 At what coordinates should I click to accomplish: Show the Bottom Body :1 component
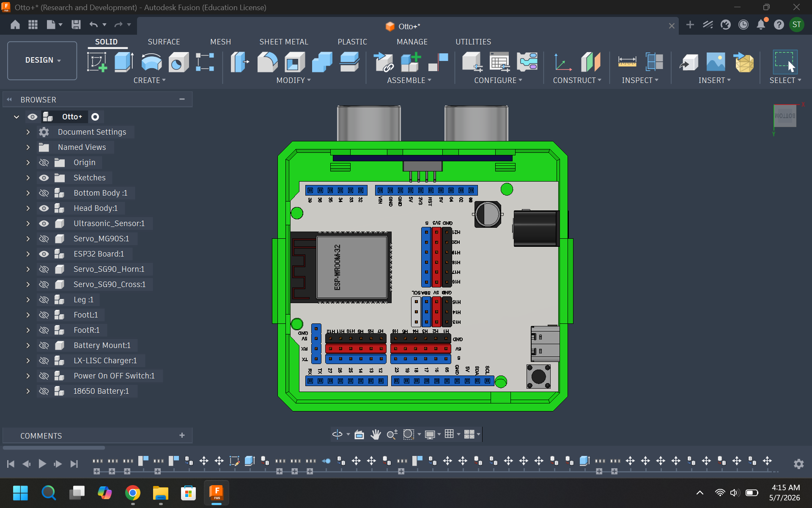pyautogui.click(x=44, y=193)
